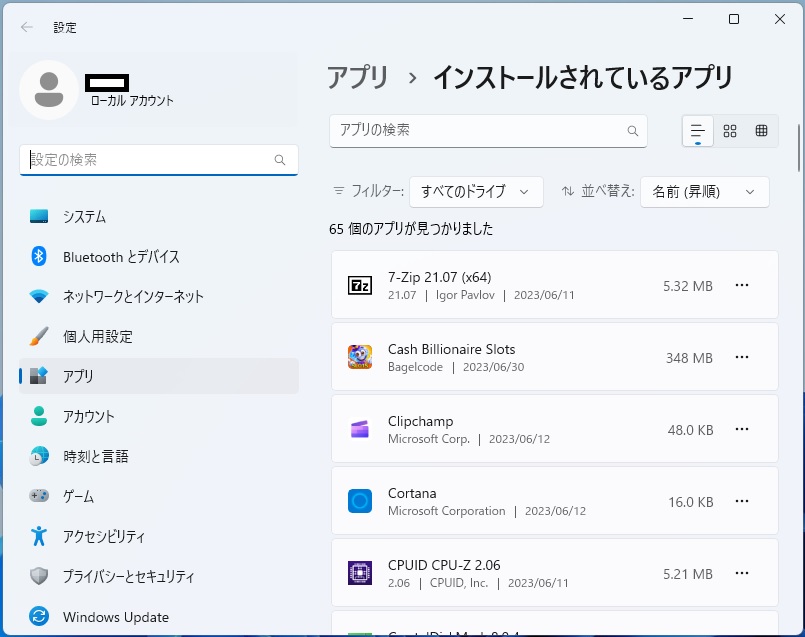Click the Cash Billionaire Slots title
Image resolution: width=805 pixels, height=637 pixels.
click(451, 349)
